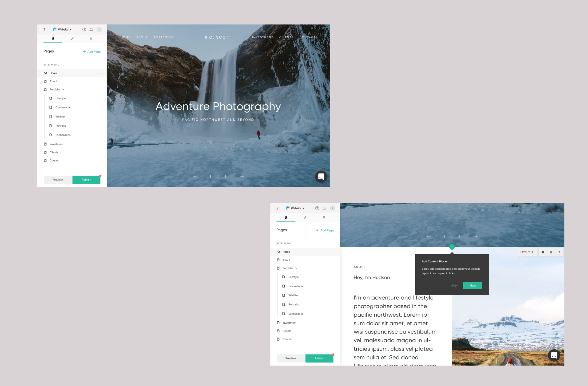
Task: Collapse the Portfolio submenu chevron
Action: tap(64, 89)
